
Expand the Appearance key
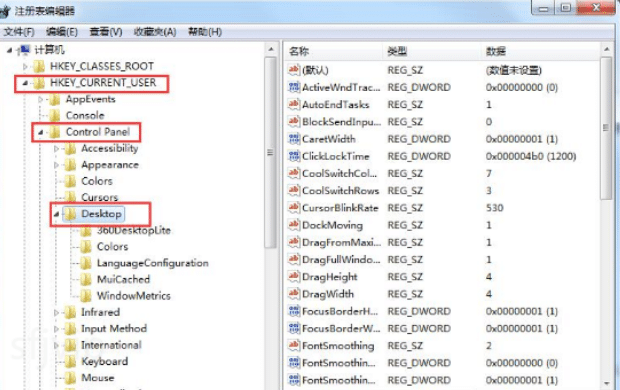click(x=56, y=165)
